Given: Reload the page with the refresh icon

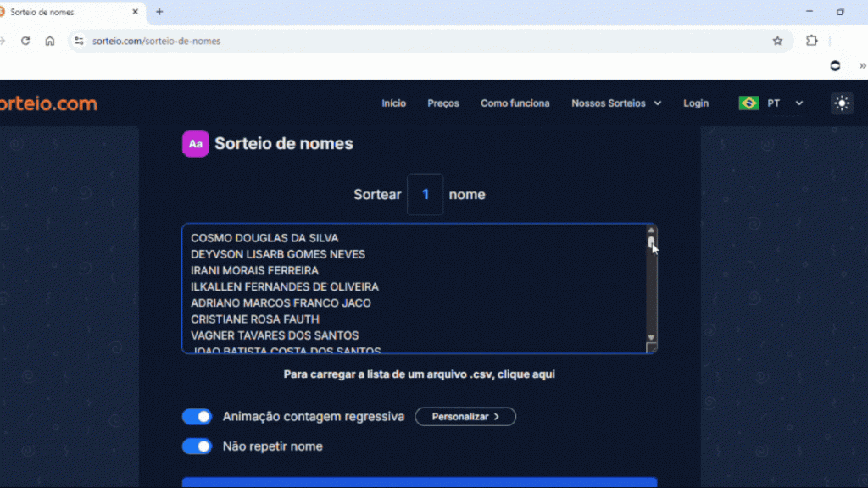Looking at the screenshot, I should [25, 41].
